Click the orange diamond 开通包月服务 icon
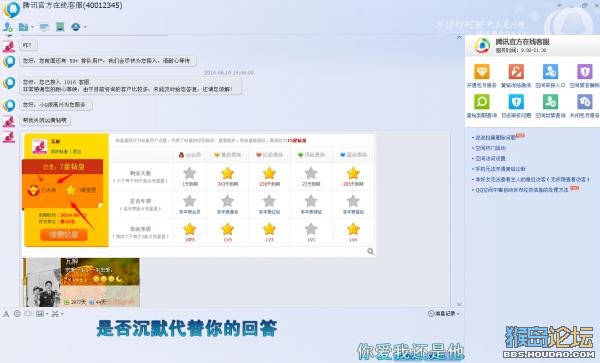This screenshot has height=363, width=600. pos(482,72)
